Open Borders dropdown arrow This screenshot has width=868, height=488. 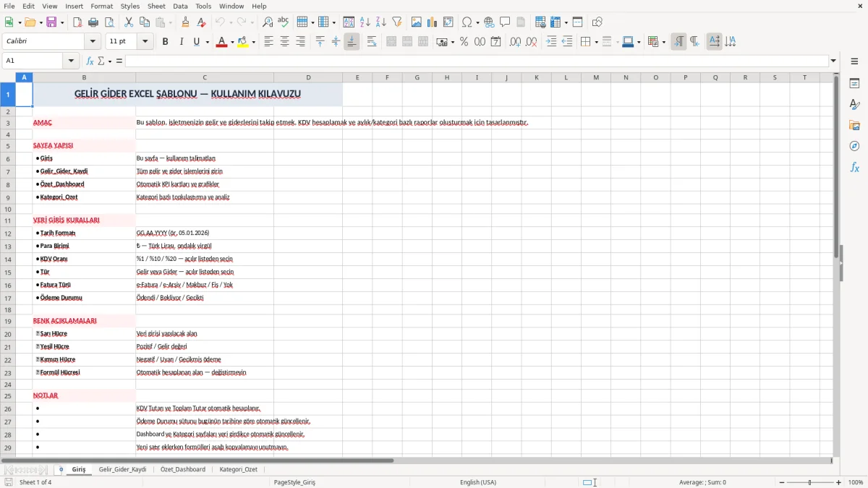(596, 42)
